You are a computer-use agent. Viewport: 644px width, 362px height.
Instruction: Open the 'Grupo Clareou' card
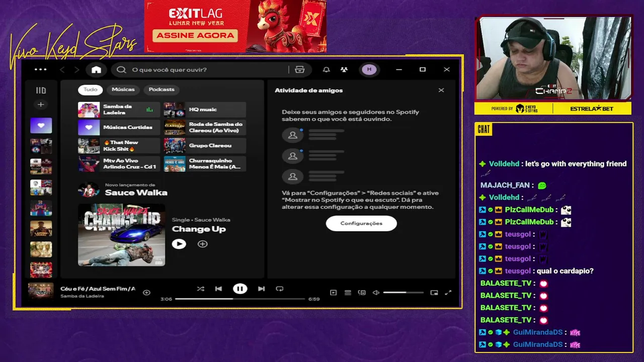click(205, 146)
